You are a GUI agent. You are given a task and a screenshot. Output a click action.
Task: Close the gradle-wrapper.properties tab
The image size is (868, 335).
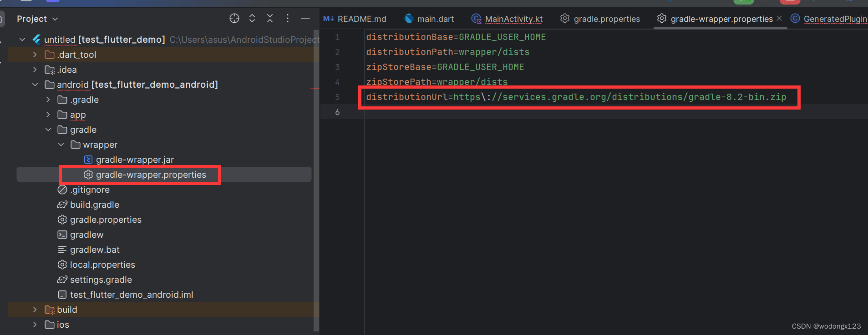pos(779,18)
